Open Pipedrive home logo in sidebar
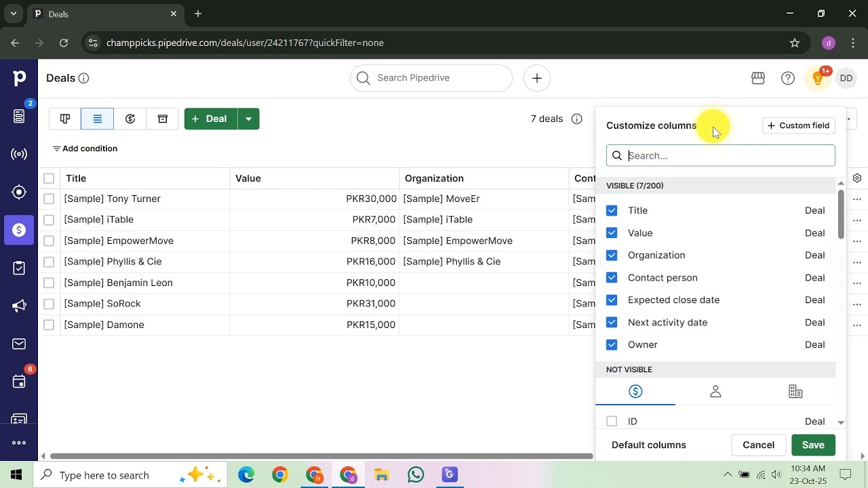This screenshot has width=868, height=488. point(19,78)
